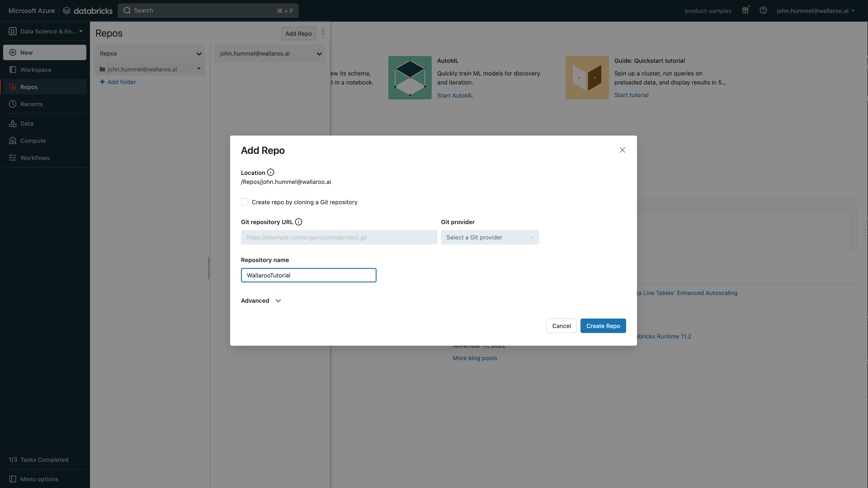Click the Add folder link
This screenshot has width=868, height=488.
(122, 82)
